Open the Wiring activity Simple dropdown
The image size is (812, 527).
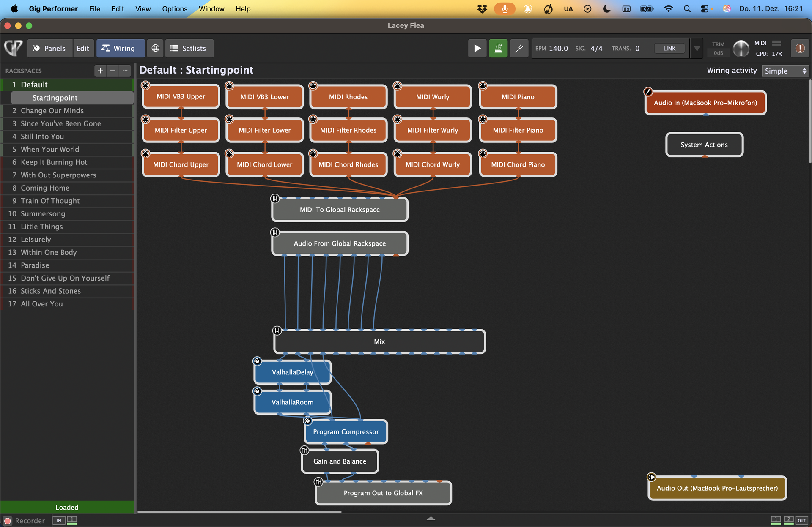point(785,71)
